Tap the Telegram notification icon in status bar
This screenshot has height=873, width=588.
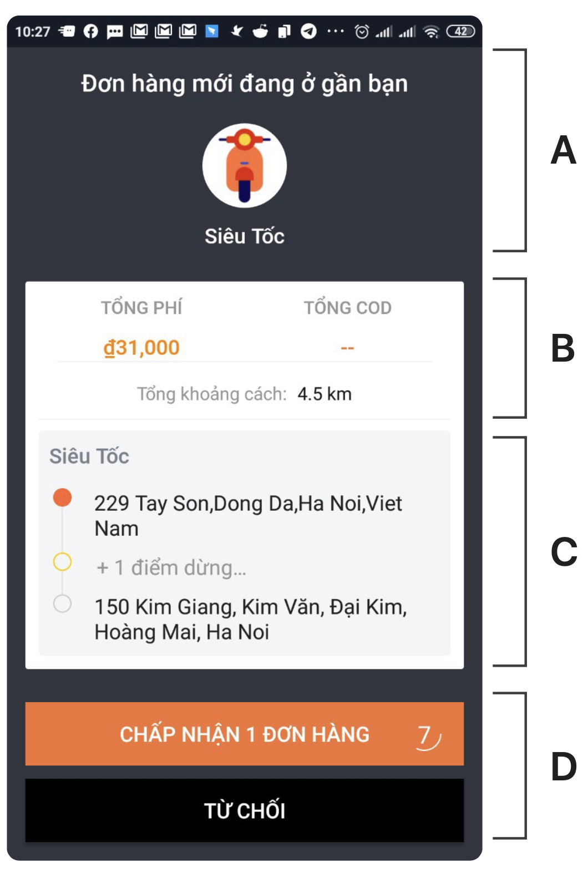point(308,31)
